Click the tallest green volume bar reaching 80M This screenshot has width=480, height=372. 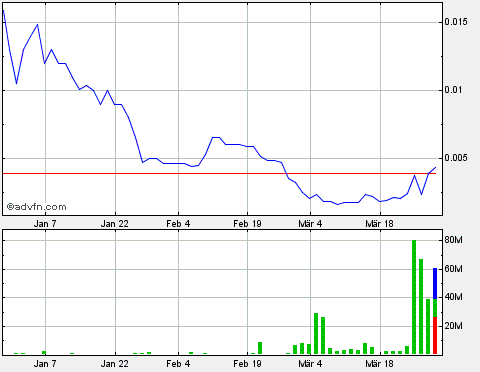414,297
